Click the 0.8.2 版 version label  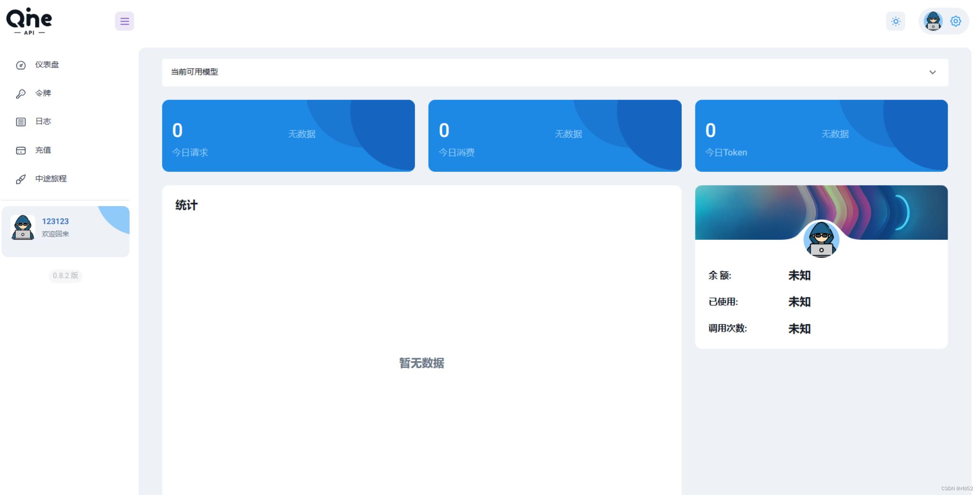pos(65,276)
